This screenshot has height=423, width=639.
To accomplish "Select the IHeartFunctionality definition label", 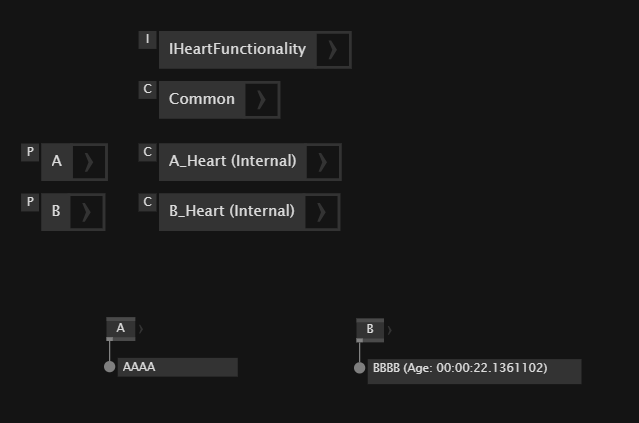I will click(237, 49).
